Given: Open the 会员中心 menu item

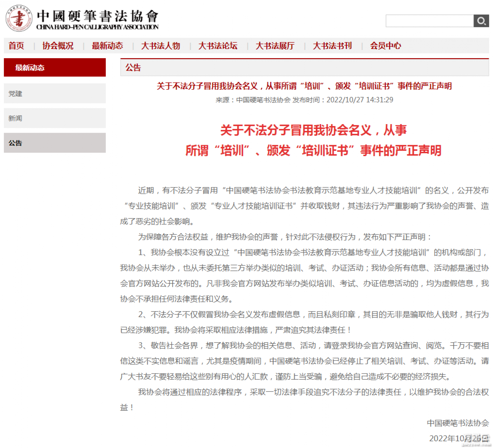Looking at the screenshot, I should pos(386,46).
